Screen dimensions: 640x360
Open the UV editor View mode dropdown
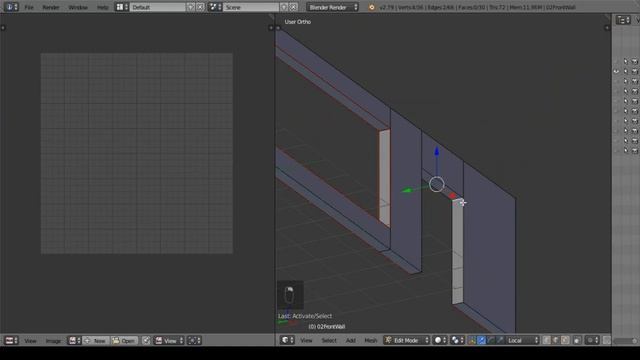169,340
